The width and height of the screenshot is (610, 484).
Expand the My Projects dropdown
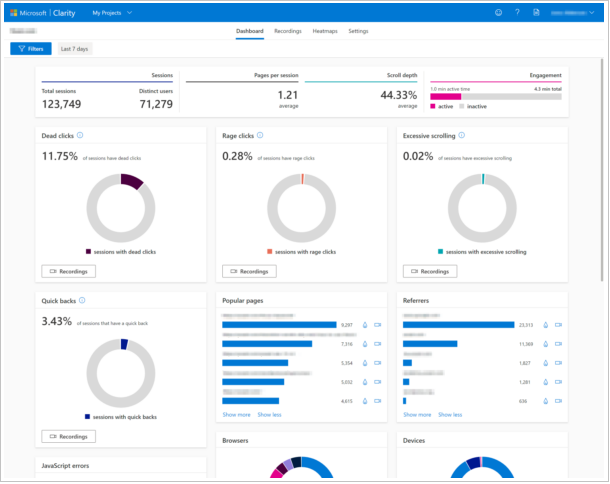(x=112, y=13)
